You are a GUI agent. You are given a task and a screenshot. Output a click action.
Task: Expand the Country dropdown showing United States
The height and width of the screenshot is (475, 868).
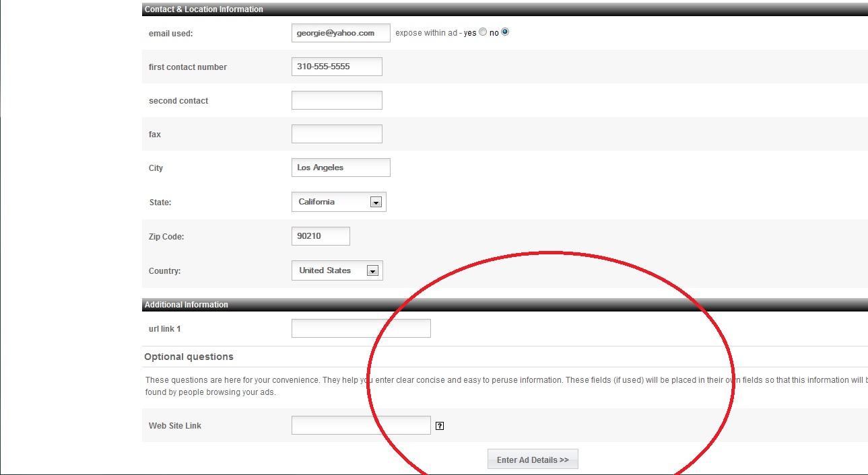[x=337, y=270]
